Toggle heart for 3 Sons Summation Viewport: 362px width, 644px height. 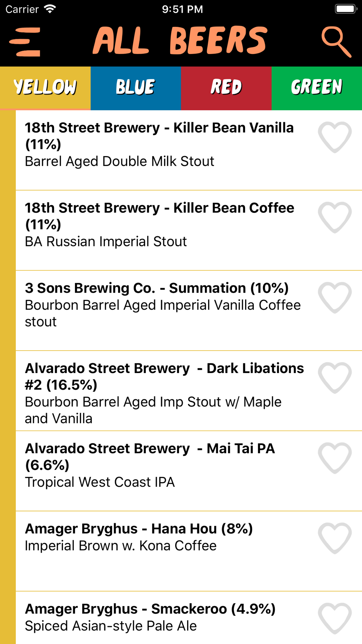pyautogui.click(x=335, y=298)
